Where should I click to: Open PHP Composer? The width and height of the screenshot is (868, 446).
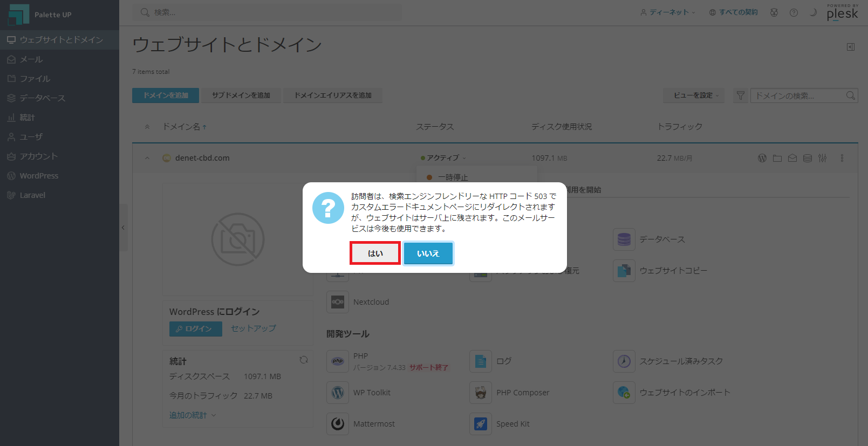510,393
